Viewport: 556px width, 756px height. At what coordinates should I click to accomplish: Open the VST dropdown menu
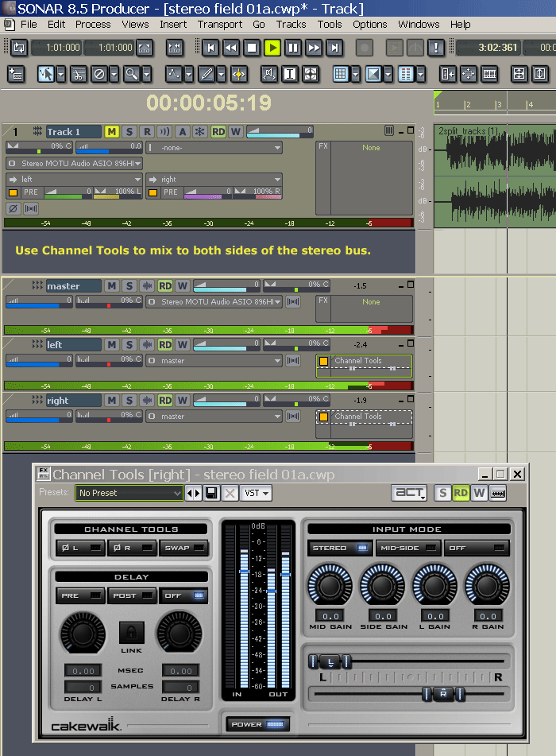coord(256,493)
